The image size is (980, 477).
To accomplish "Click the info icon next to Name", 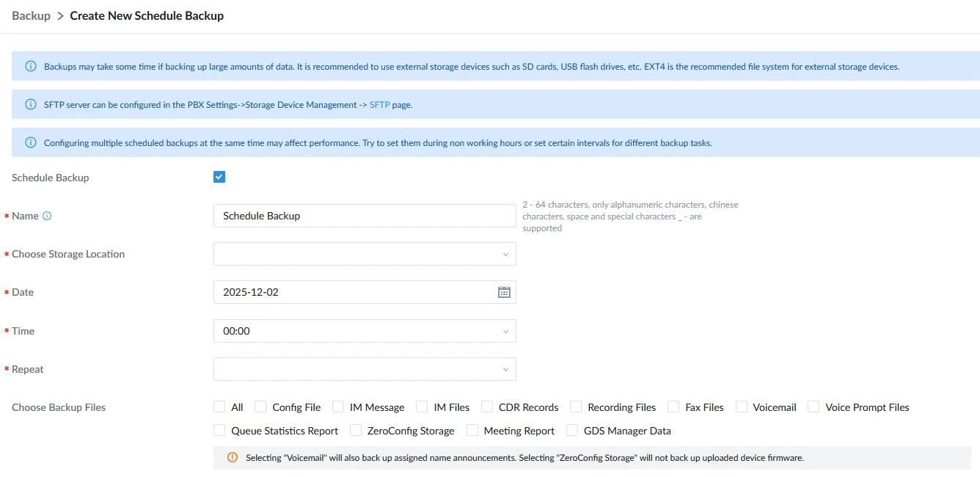I will tap(47, 216).
